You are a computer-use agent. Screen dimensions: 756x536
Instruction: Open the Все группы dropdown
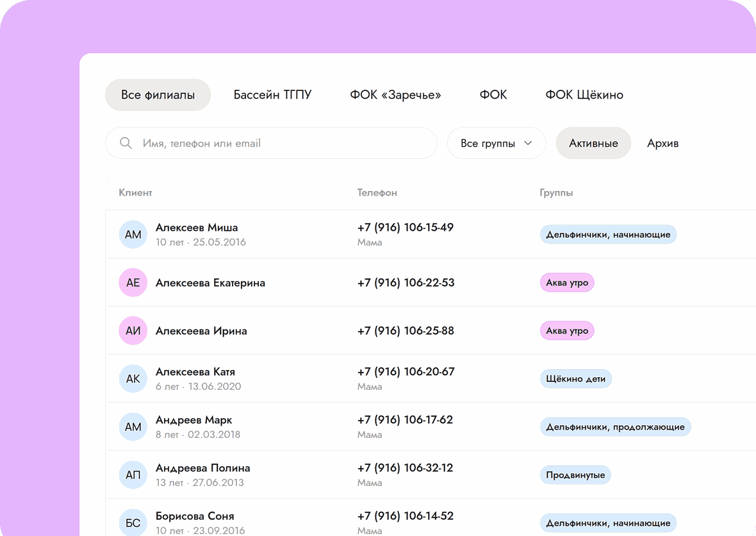point(497,143)
